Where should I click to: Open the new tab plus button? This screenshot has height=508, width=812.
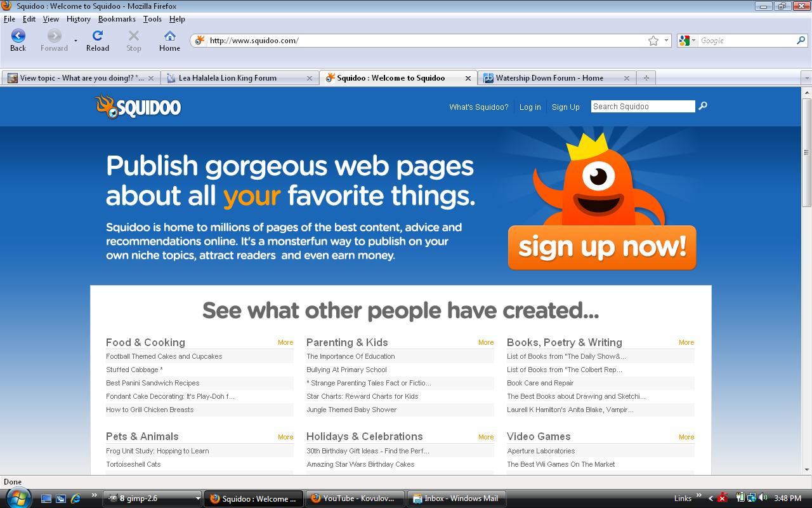pos(646,78)
